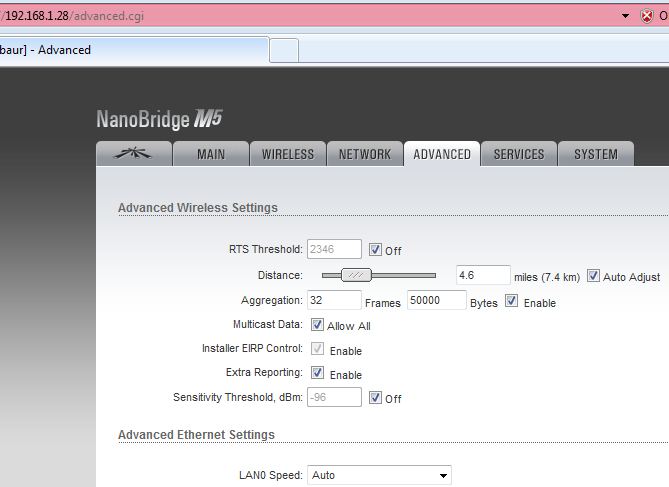This screenshot has height=487, width=669.
Task: Switch to the NETWORK tab
Action: [365, 154]
